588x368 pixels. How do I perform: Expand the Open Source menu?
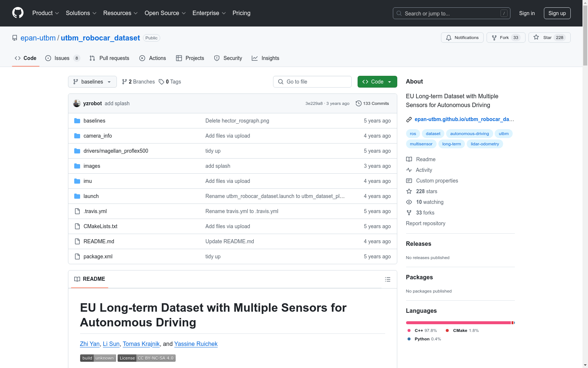(x=165, y=13)
